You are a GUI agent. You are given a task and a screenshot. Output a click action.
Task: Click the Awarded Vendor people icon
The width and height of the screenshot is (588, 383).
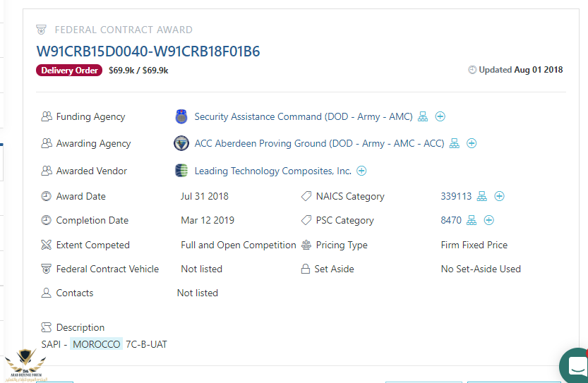coord(47,171)
